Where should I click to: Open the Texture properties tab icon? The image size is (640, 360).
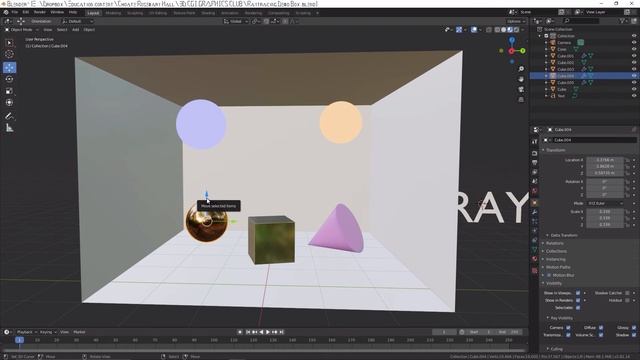pos(535,270)
